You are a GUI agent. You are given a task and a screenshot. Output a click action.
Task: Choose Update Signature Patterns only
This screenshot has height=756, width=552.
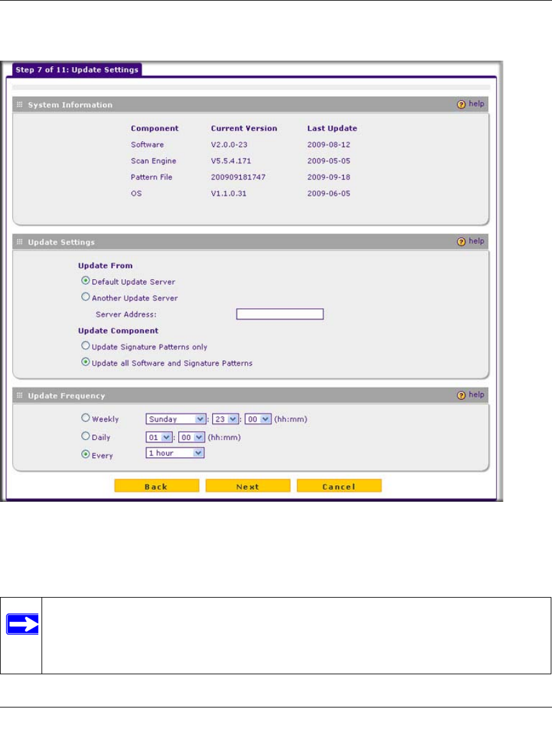click(86, 345)
